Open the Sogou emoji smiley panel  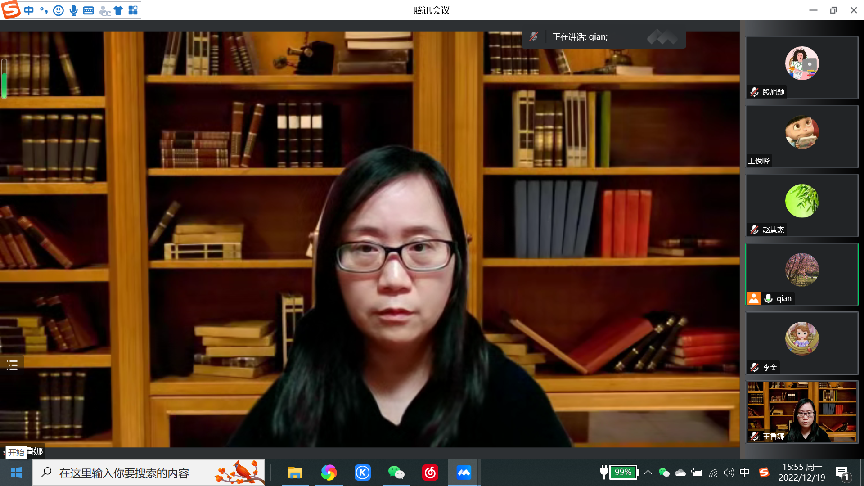coord(59,11)
